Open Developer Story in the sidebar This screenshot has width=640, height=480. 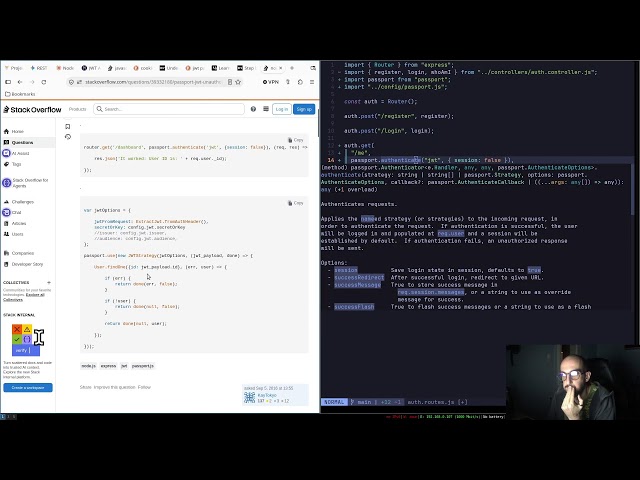pyautogui.click(x=23, y=264)
